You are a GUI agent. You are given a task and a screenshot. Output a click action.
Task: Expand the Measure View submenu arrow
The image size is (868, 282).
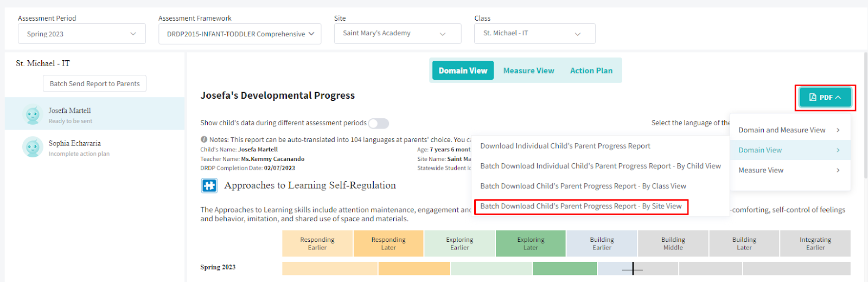[838, 170]
